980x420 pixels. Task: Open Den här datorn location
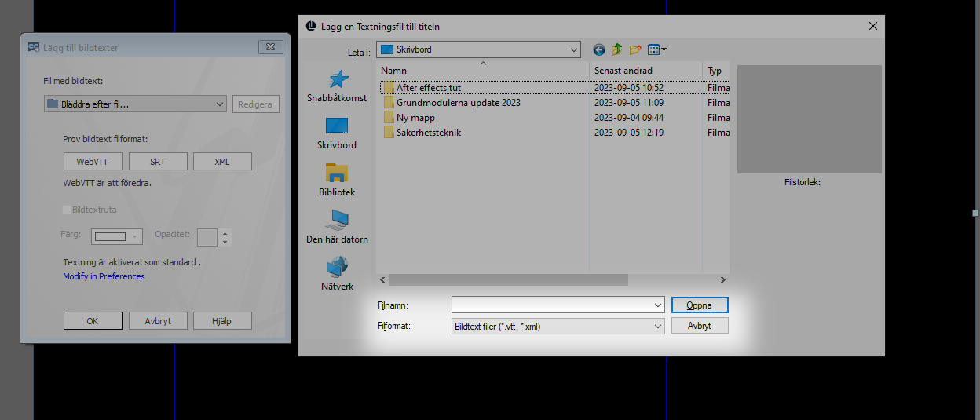[x=337, y=221]
